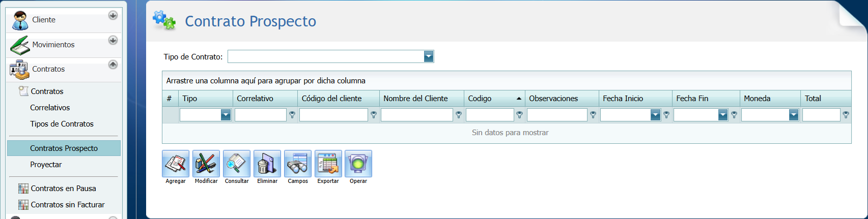The image size is (868, 219).
Task: Sort by Codigo column header
Action: click(494, 99)
